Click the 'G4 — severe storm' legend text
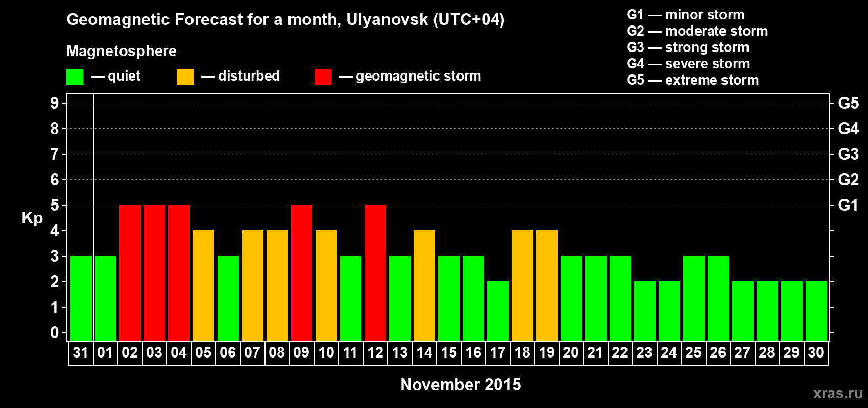The image size is (868, 408). point(688,64)
